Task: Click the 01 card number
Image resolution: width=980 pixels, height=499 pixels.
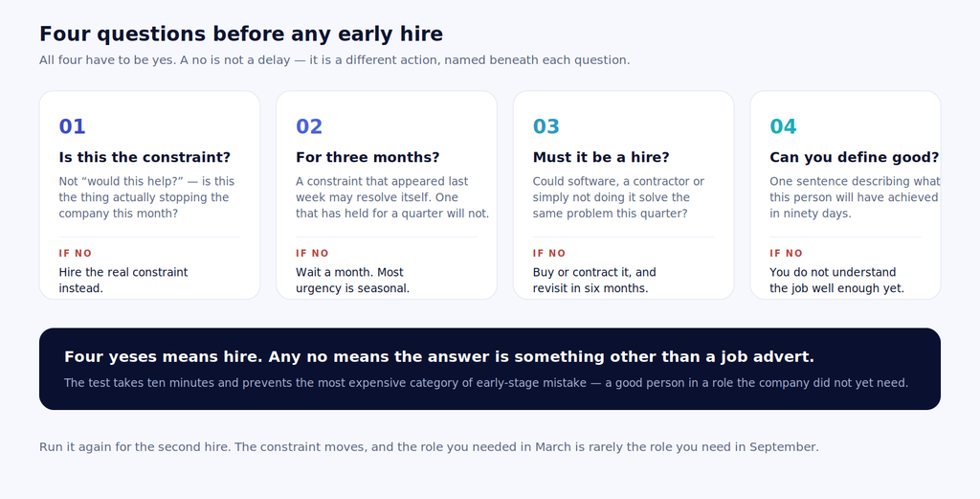Action: tap(72, 126)
